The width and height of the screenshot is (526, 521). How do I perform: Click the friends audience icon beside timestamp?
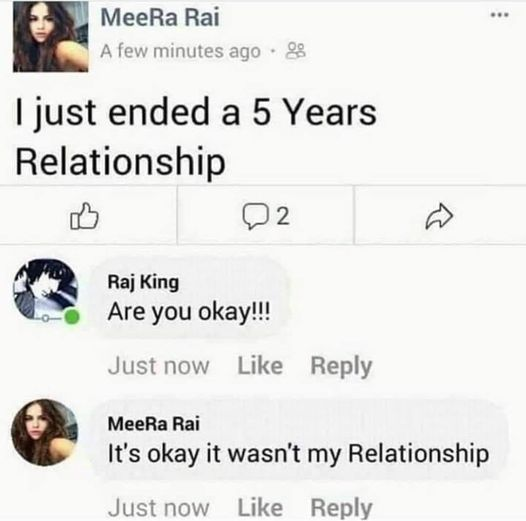pyautogui.click(x=296, y=51)
